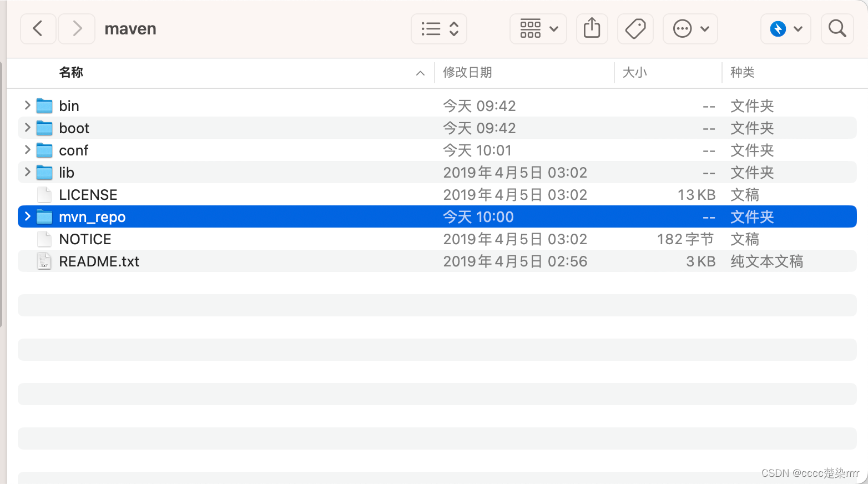This screenshot has width=868, height=484.
Task: Sort by the 种类 column header
Action: 743,72
